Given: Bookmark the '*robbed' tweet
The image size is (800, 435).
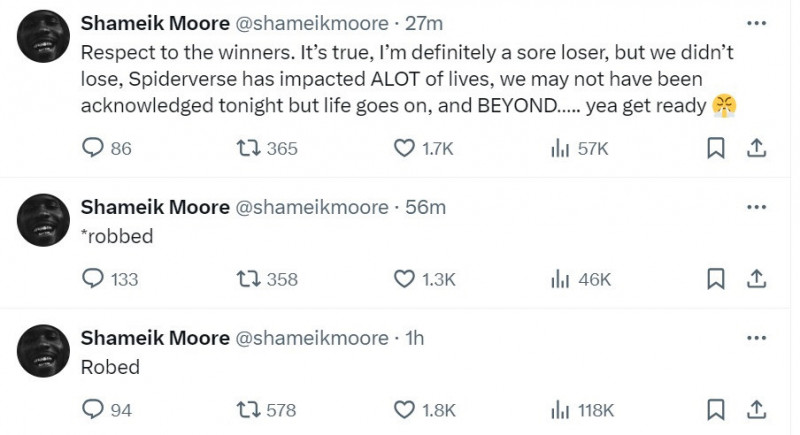Looking at the screenshot, I should pos(715,279).
